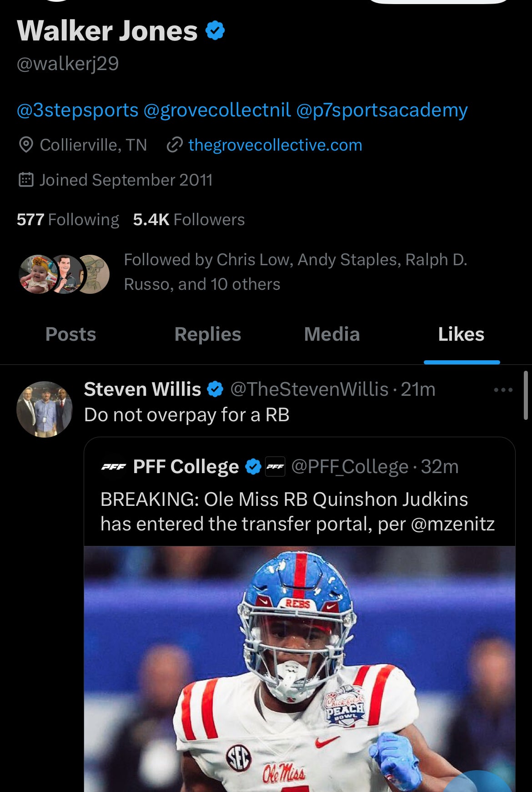
Task: Open Quinshon Judkins photo in quoted post
Action: click(299, 669)
